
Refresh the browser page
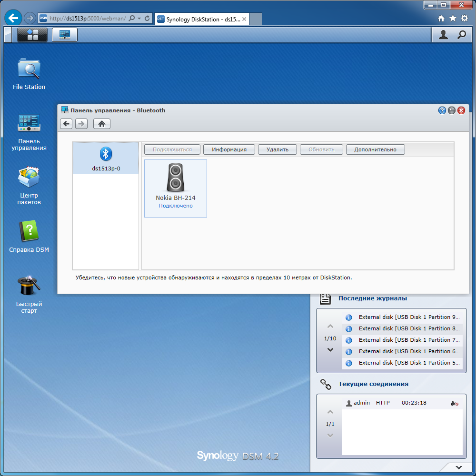point(147,18)
